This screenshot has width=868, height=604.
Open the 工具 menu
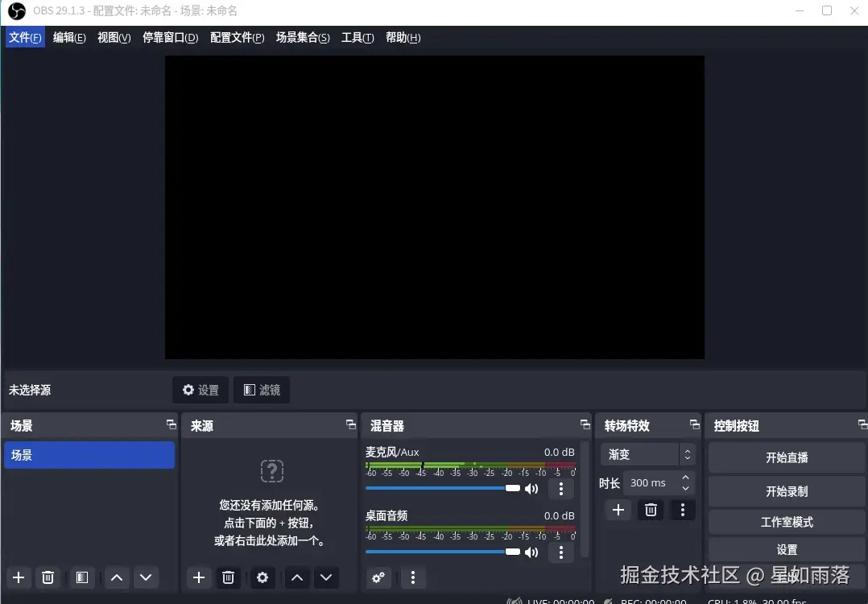358,37
